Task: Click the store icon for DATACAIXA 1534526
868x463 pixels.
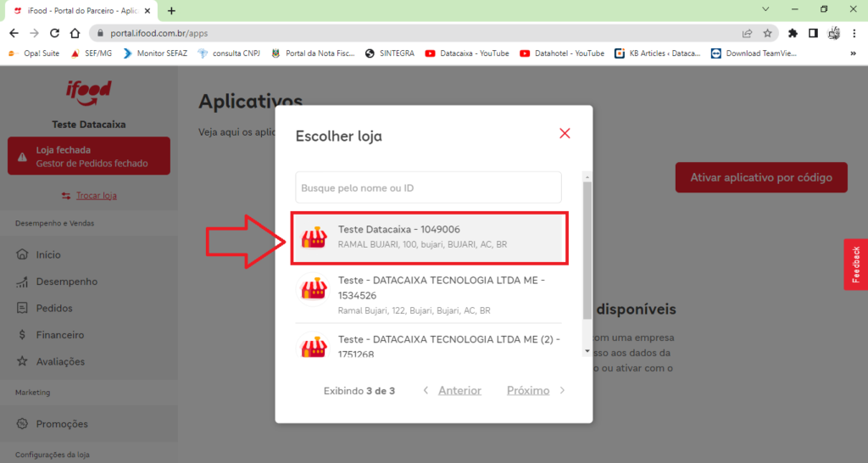Action: [x=314, y=289]
